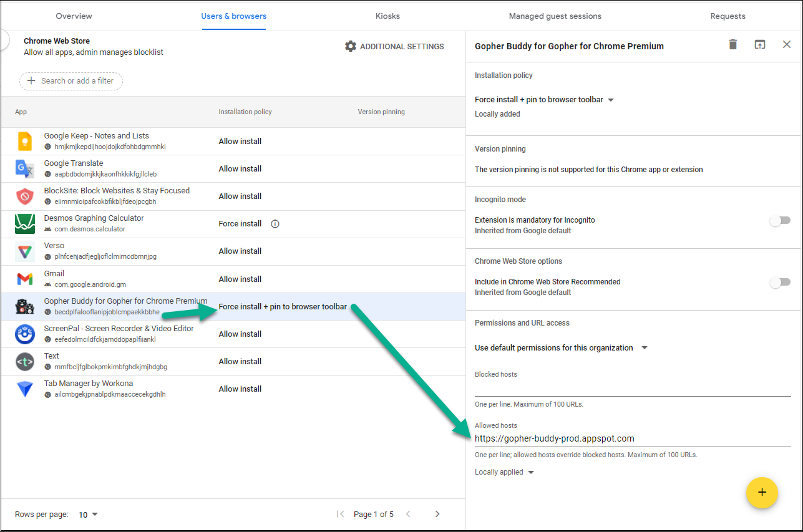Expand the Locally applied dropdown
Viewport: 803px width, 532px height.
point(505,472)
